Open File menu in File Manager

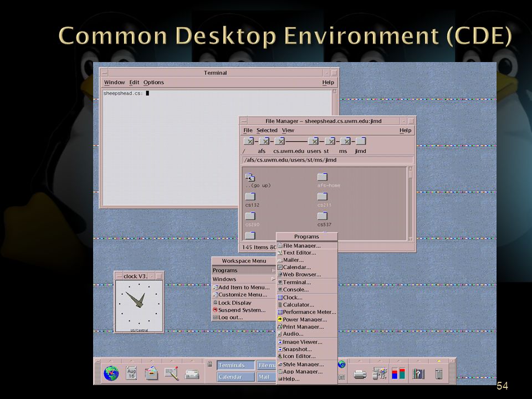pos(248,130)
